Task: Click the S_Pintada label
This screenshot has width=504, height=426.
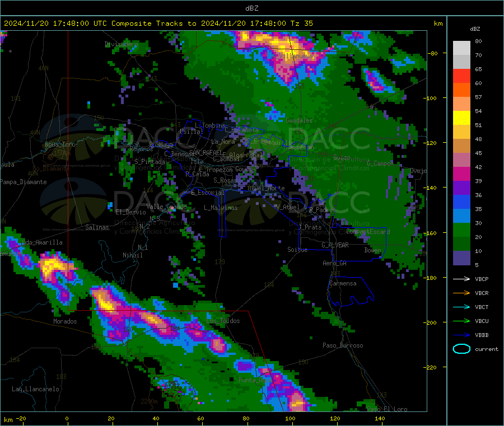Action: tap(150, 162)
